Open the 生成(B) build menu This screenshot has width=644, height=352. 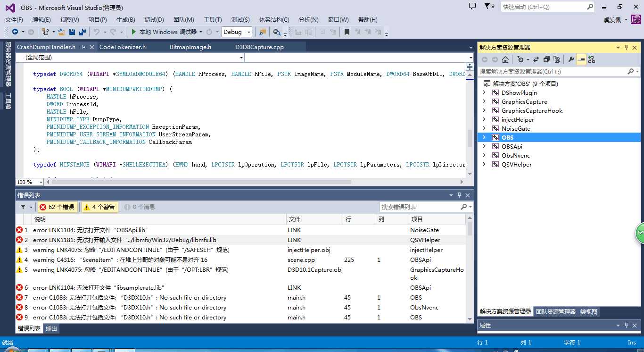click(126, 20)
